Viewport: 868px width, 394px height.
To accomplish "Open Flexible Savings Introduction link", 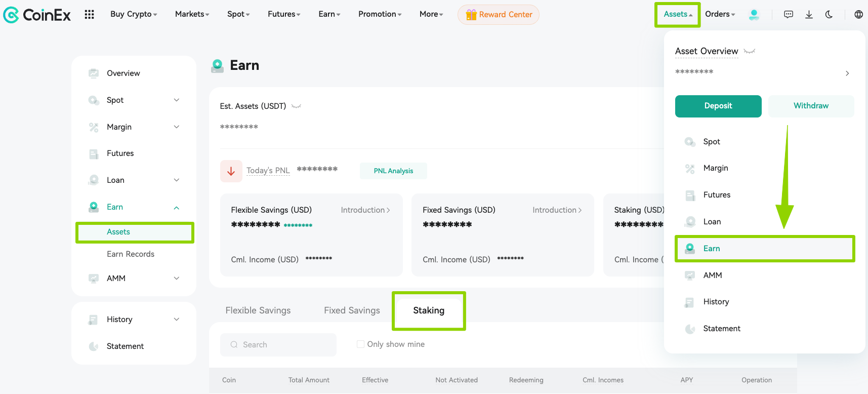I will (365, 210).
